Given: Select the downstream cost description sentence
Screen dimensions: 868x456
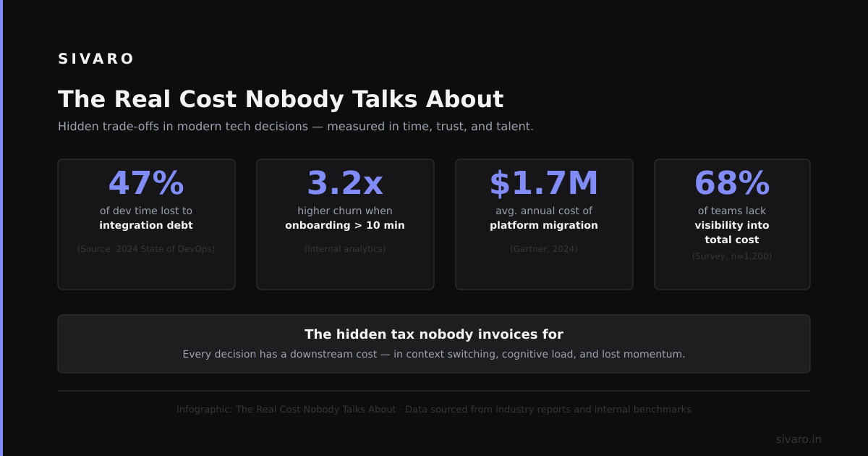Looking at the screenshot, I should click(434, 354).
